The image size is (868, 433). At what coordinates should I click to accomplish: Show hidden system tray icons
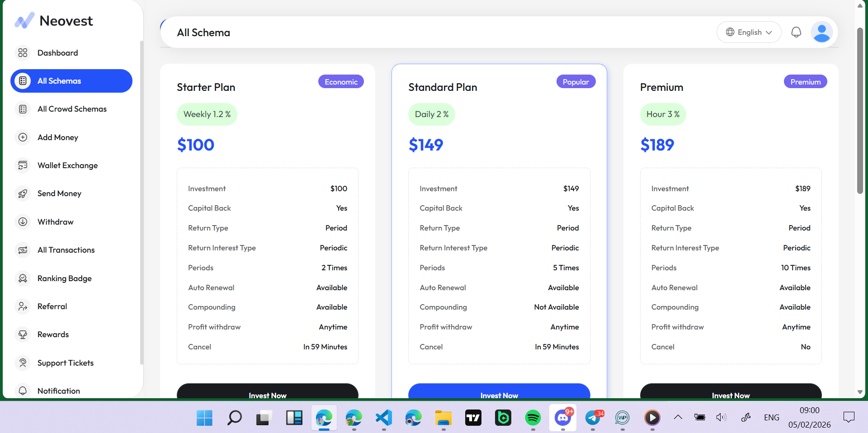click(678, 417)
